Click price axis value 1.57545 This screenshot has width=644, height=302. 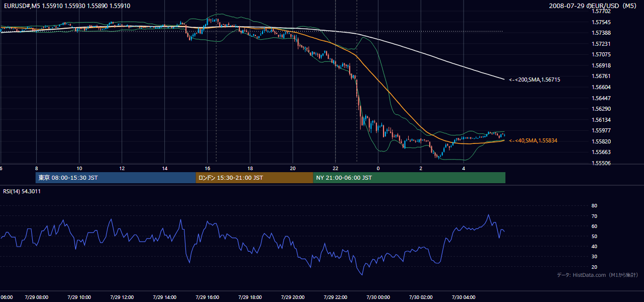click(x=600, y=22)
